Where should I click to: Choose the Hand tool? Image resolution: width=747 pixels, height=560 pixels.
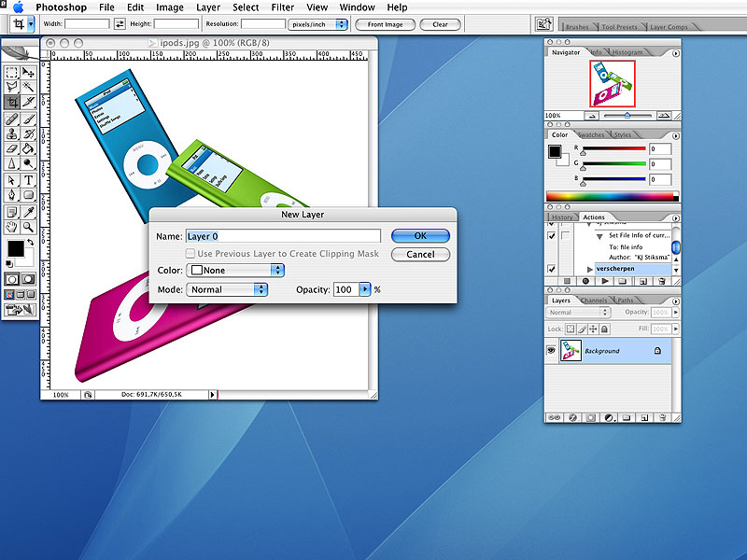pos(12,226)
